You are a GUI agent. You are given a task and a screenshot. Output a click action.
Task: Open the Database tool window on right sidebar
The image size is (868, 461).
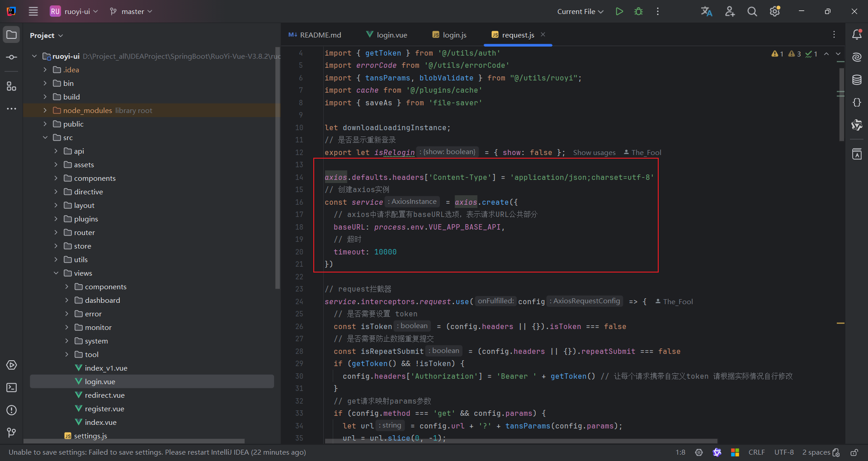tap(857, 80)
